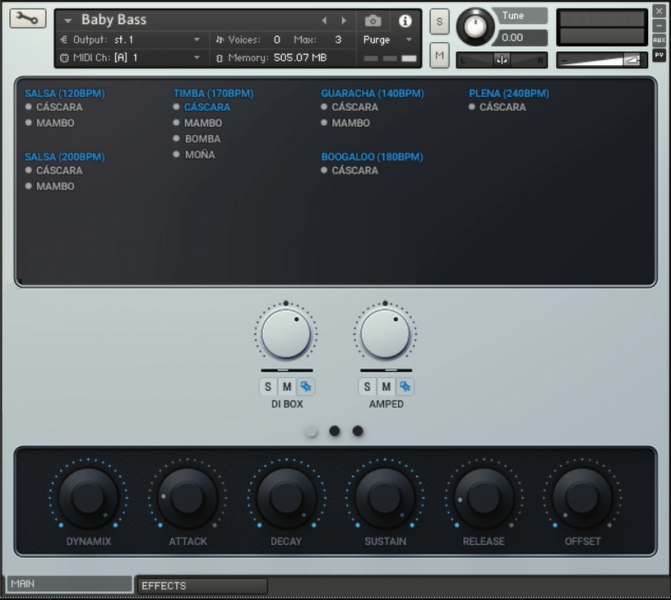Screen dimensions: 671x600
Task: Click the AMPED chip load icon
Action: click(x=405, y=387)
